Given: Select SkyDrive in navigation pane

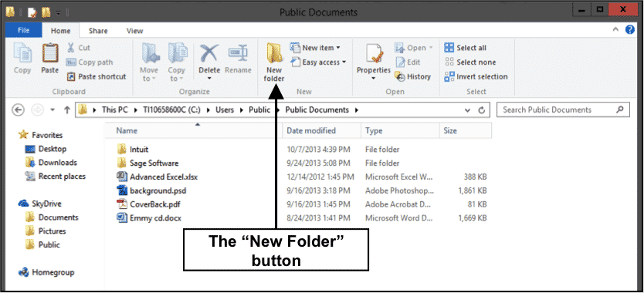Looking at the screenshot, I should (40, 204).
